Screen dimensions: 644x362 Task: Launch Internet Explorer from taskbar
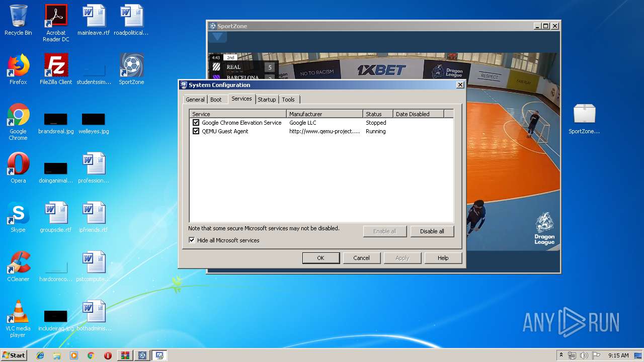click(x=40, y=355)
